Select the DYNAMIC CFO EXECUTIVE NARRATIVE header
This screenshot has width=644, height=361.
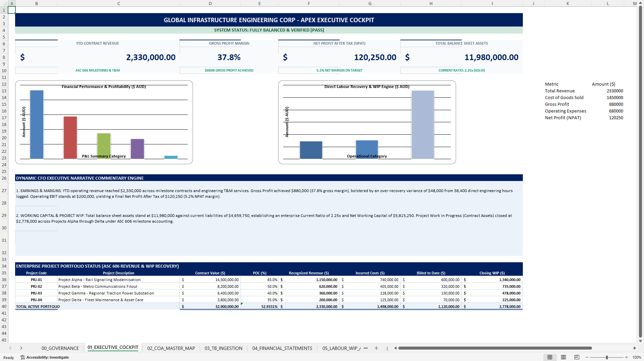coord(269,178)
